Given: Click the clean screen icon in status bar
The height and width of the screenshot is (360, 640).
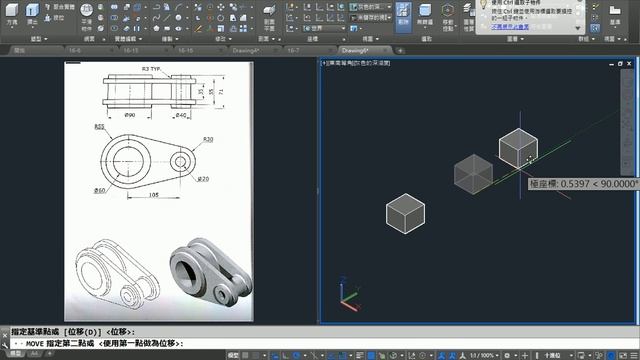Looking at the screenshot, I should pos(623,356).
